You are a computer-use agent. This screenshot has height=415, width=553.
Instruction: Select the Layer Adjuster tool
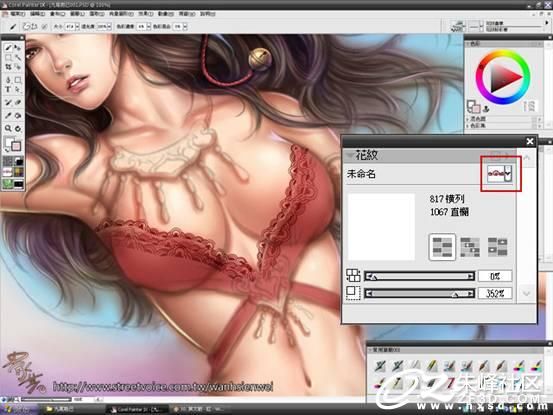click(17, 48)
